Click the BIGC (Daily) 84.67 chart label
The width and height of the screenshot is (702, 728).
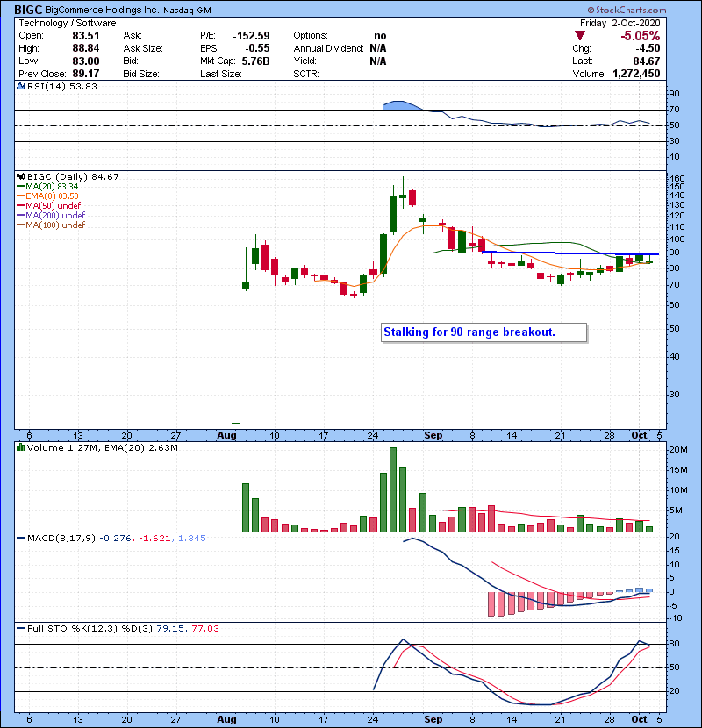(73, 177)
